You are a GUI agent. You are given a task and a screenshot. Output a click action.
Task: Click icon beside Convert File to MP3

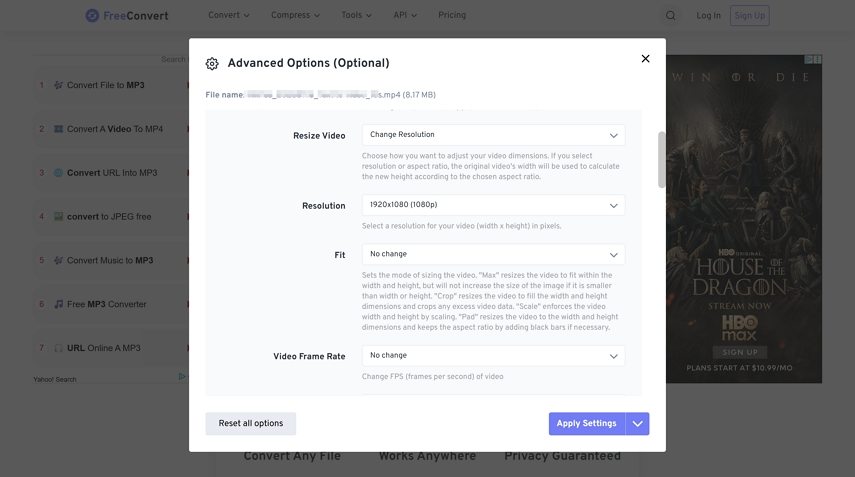click(58, 85)
